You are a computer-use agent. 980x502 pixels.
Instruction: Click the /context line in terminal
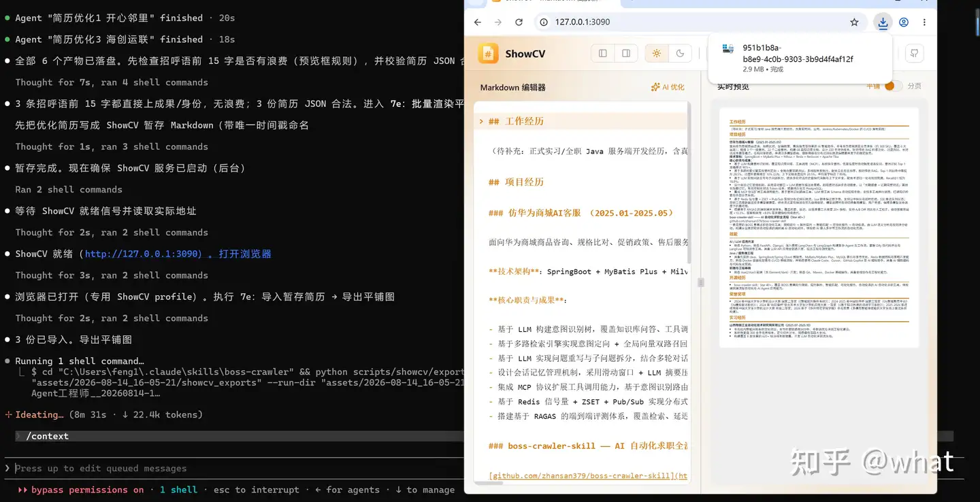[x=47, y=436]
